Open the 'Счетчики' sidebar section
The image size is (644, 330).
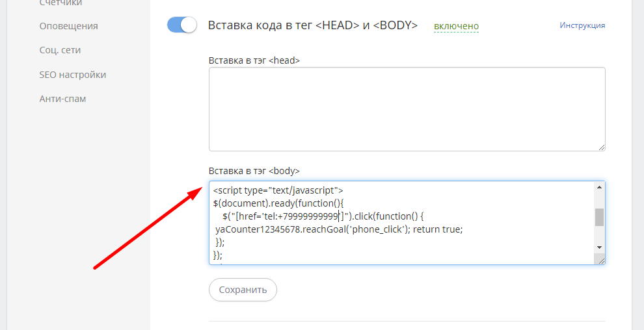(x=61, y=3)
